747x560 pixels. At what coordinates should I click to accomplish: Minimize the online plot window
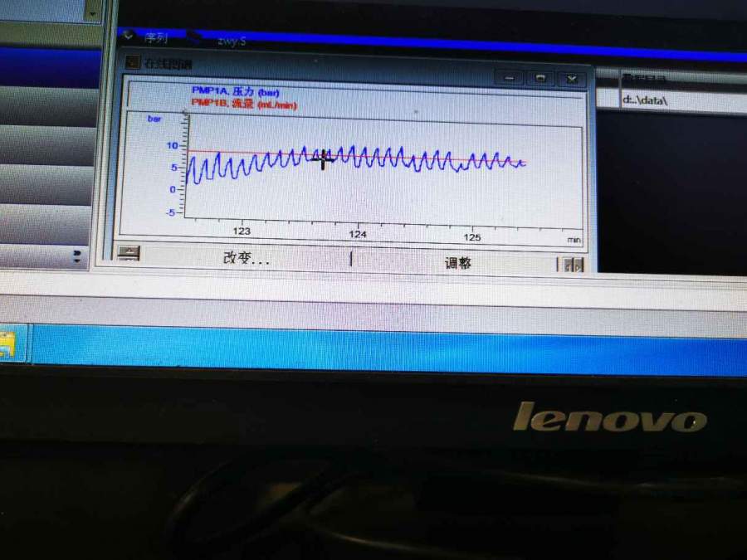pyautogui.click(x=510, y=78)
